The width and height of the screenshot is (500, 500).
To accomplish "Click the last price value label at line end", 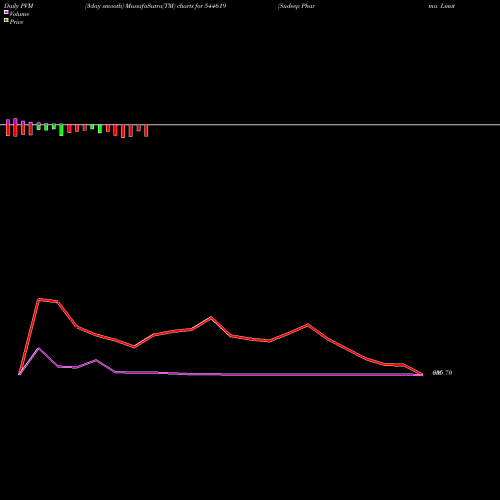I will (x=442, y=373).
